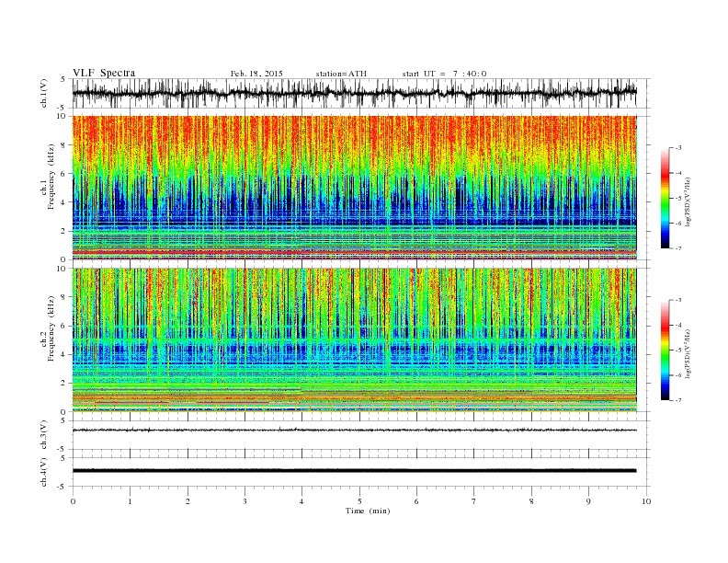The width and height of the screenshot is (728, 563).
Task: Click the 'ch.3(V)' waveform axis label
Action: [44, 435]
